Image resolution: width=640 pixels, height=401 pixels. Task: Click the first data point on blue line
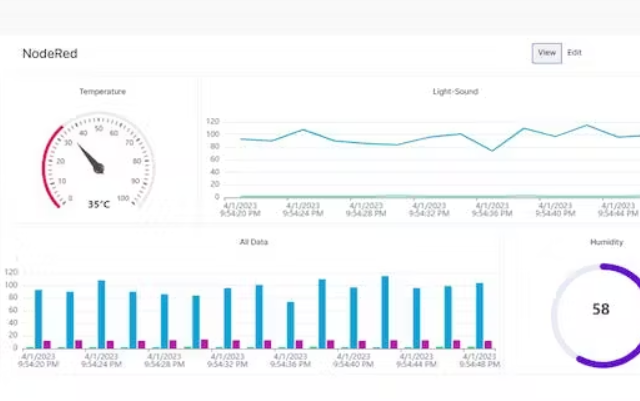tap(241, 139)
